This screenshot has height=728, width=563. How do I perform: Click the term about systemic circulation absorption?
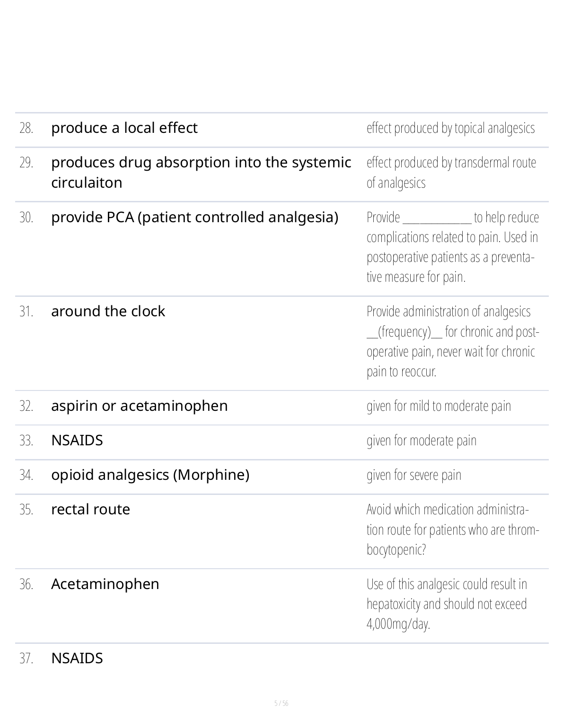[x=201, y=172]
